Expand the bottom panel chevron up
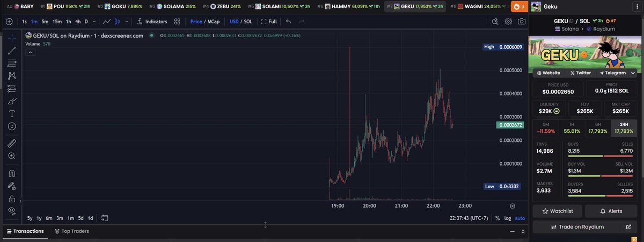Screen dimensions: 644x242 click(523, 231)
